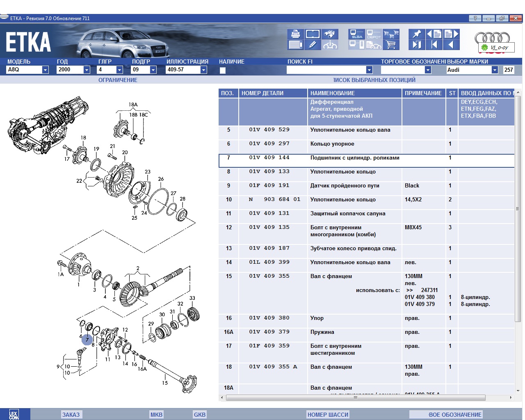Click callout 15 on the flange shaft drawing
Image resolution: width=525 pixels, height=420 pixels.
point(164,383)
